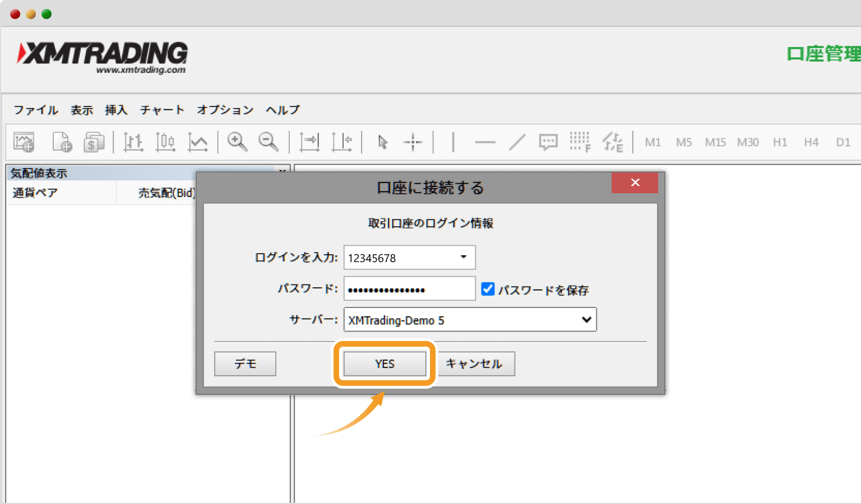Select the equidistant channel tool

[613, 142]
